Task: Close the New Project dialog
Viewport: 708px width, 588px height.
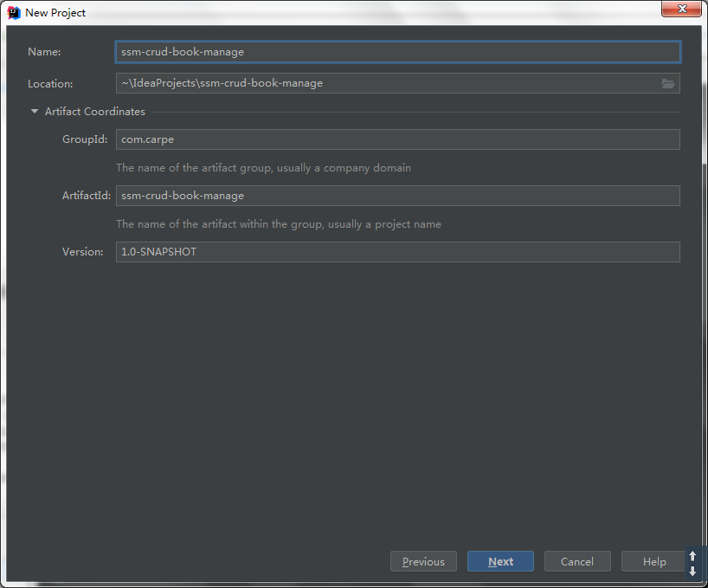Action: 681,9
